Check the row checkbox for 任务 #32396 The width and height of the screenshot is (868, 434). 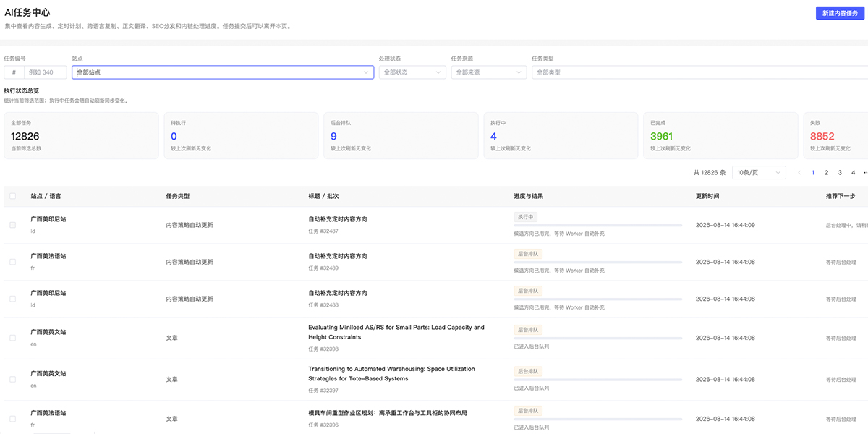(x=12, y=419)
